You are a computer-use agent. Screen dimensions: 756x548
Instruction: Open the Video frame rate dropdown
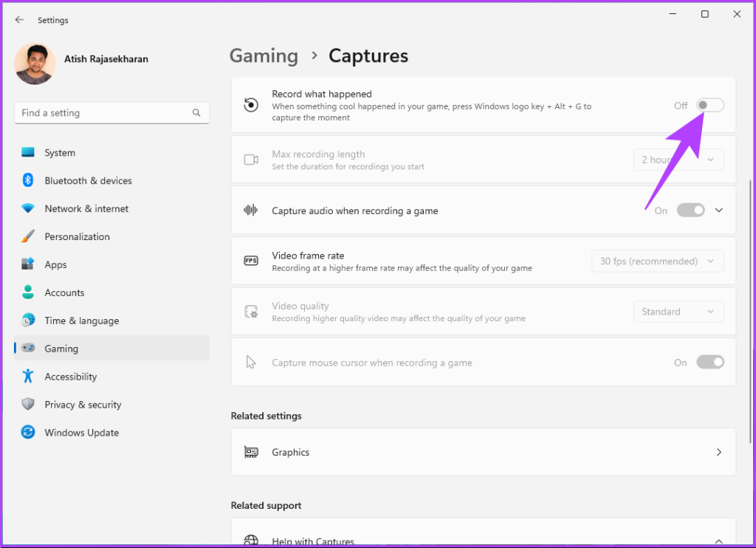coord(657,261)
